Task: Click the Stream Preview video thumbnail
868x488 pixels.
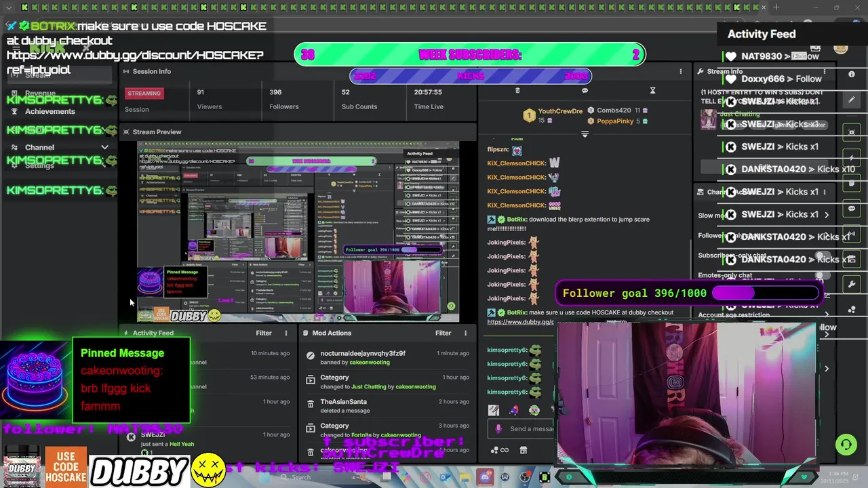Action: click(298, 232)
